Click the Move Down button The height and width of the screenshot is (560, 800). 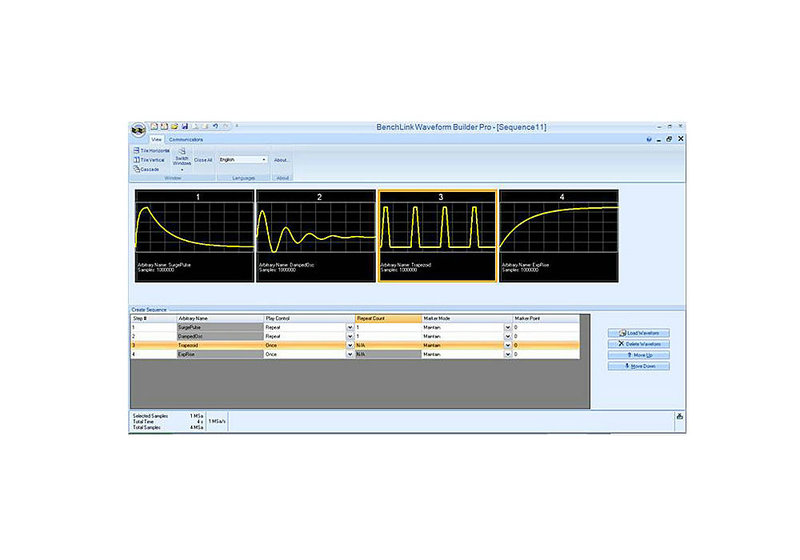pos(638,366)
